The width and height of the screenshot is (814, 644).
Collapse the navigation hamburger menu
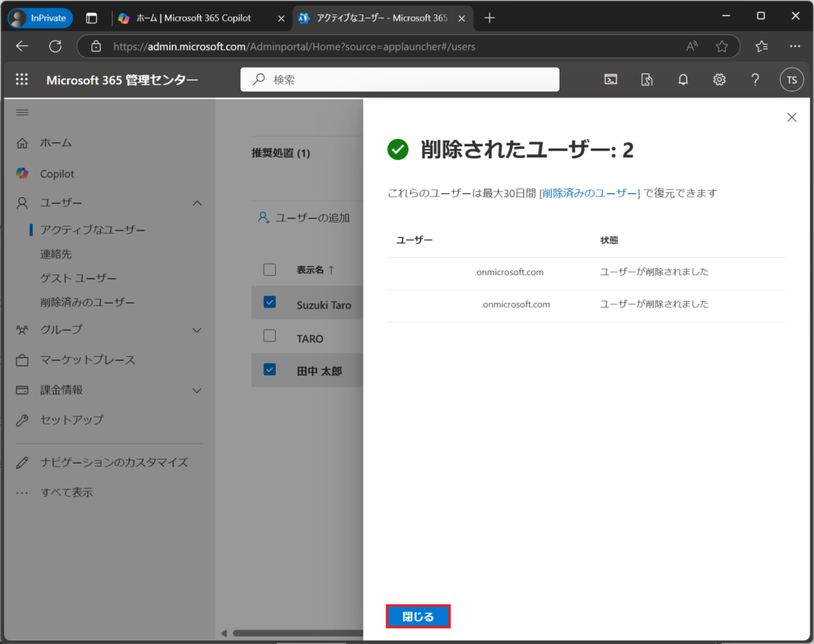(x=22, y=113)
